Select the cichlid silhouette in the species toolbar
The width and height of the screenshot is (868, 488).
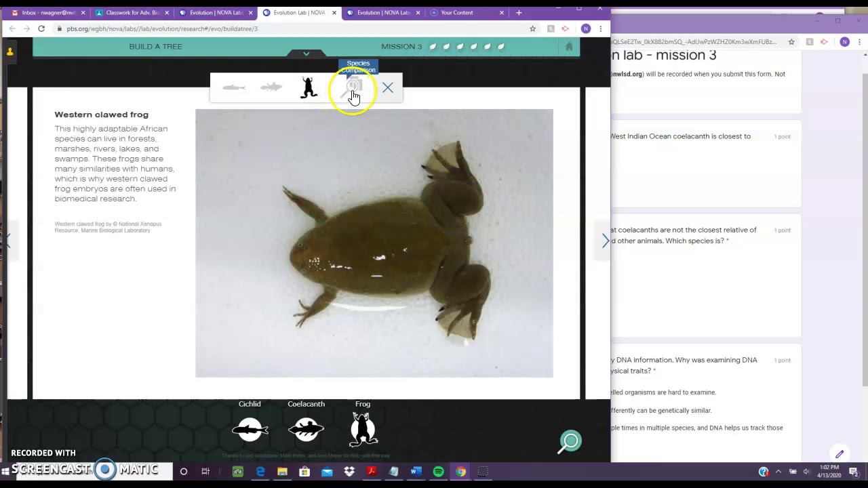tap(233, 87)
